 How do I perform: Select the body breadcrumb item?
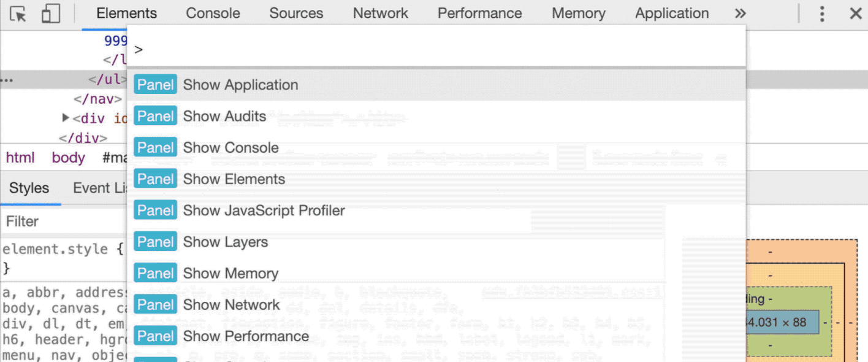pyautogui.click(x=68, y=158)
